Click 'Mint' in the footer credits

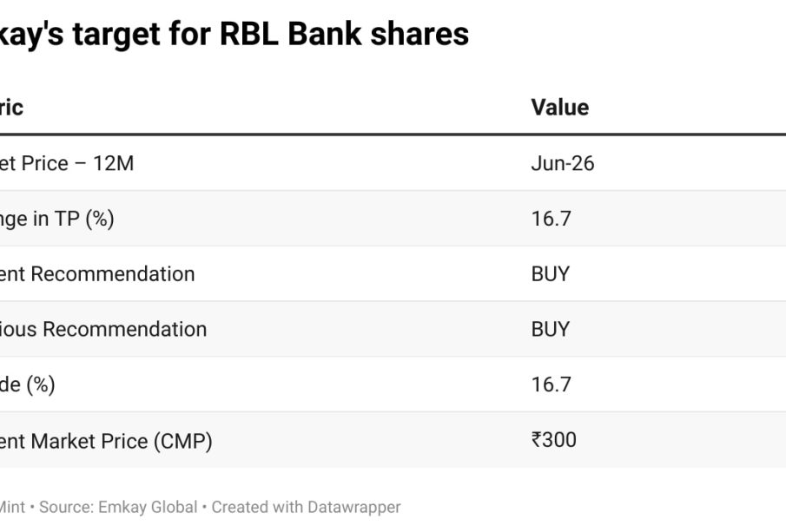pos(12,507)
